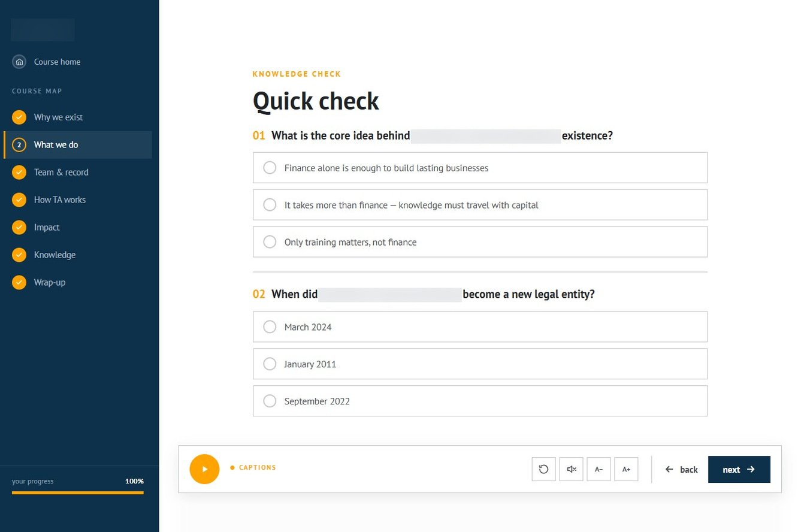Go to the 'Impact' section
This screenshot has width=798, height=532.
click(x=78, y=228)
